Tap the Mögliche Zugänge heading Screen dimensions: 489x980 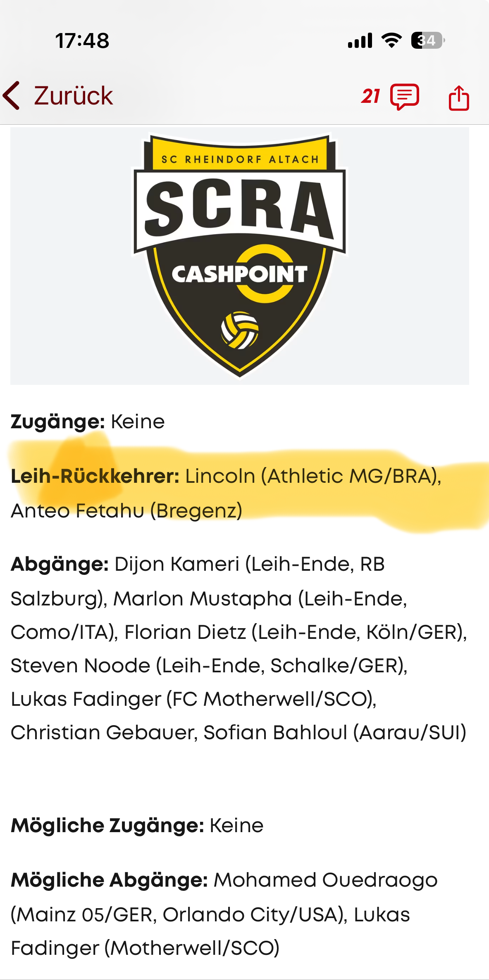pos(107,825)
